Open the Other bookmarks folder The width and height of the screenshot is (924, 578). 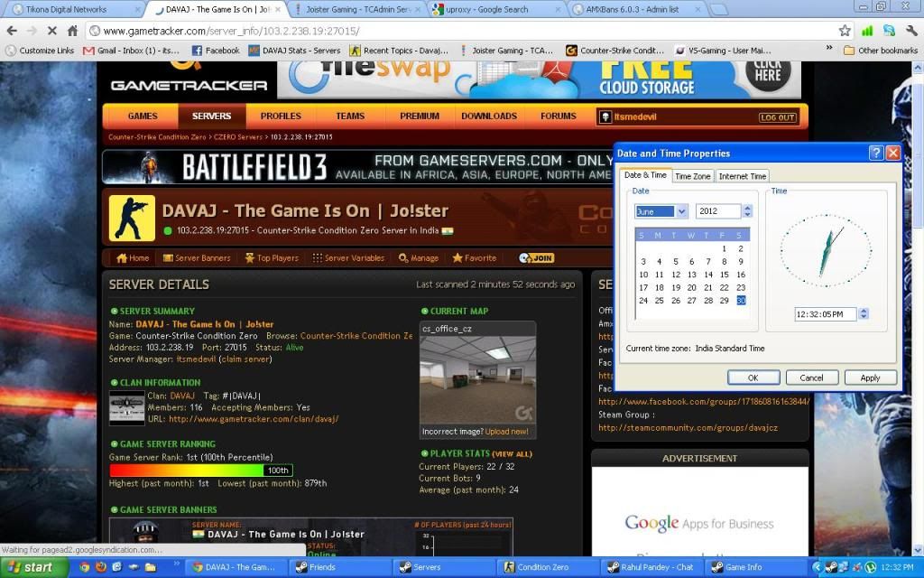click(x=881, y=51)
